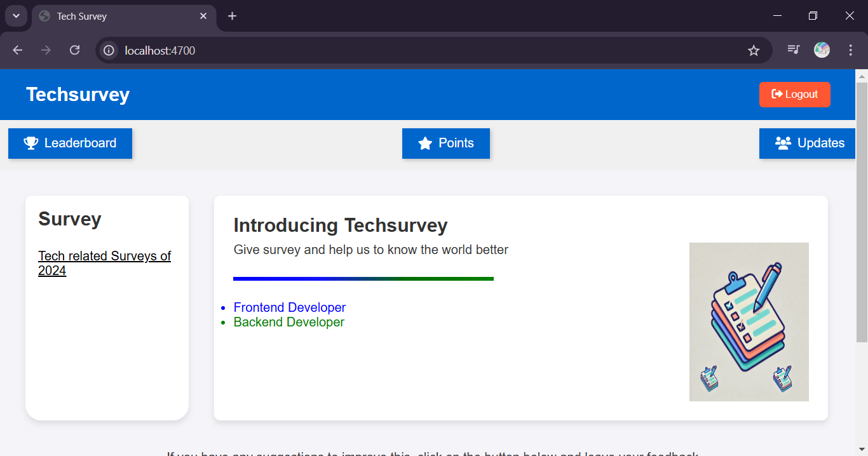Click the users icon on Updates
868x456 pixels.
tap(783, 144)
